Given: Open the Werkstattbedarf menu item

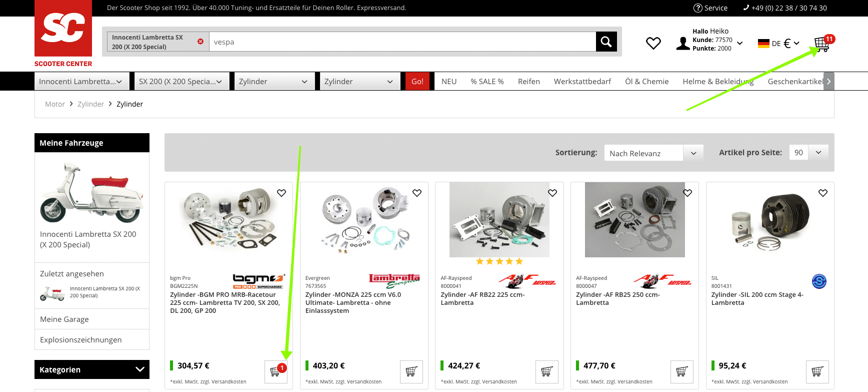Looking at the screenshot, I should click(x=582, y=82).
